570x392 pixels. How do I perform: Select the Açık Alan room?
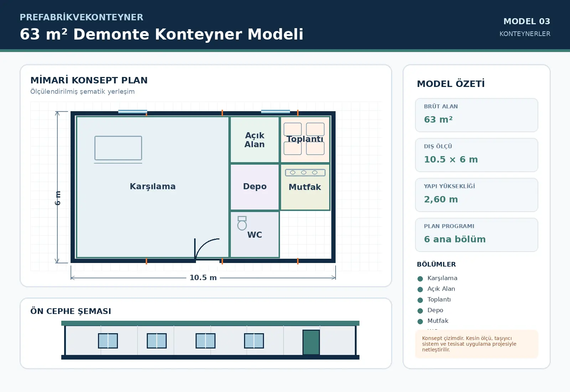255,140
